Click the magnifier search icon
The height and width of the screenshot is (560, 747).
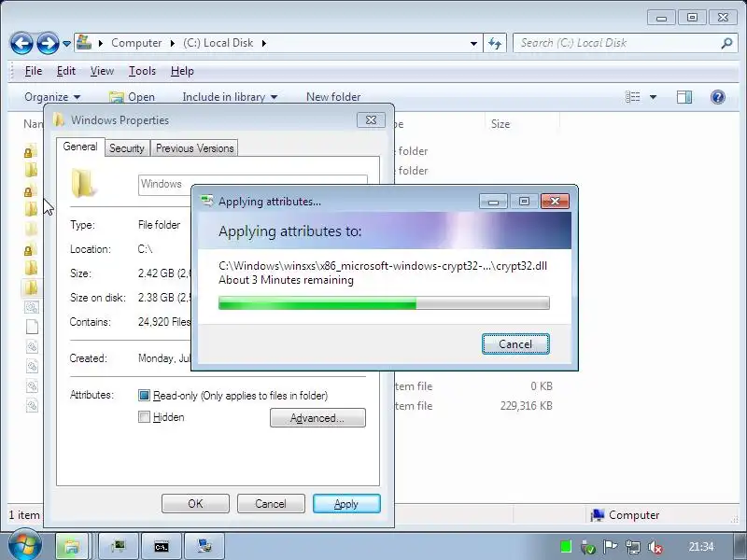pyautogui.click(x=726, y=43)
